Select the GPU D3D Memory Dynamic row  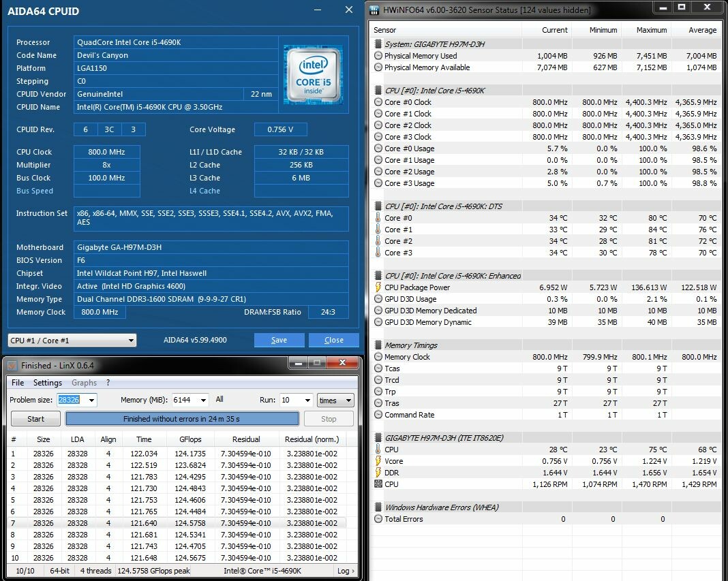point(545,322)
